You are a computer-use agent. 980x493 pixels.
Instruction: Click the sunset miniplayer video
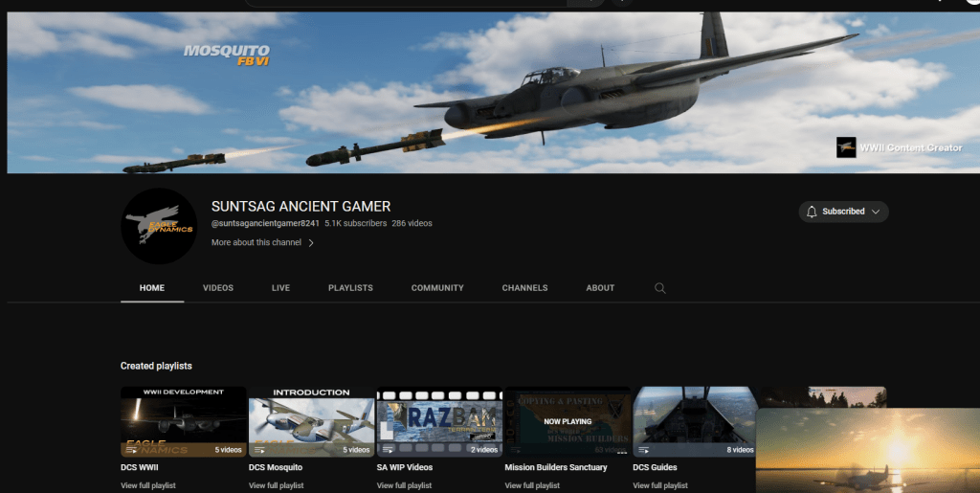click(866, 450)
